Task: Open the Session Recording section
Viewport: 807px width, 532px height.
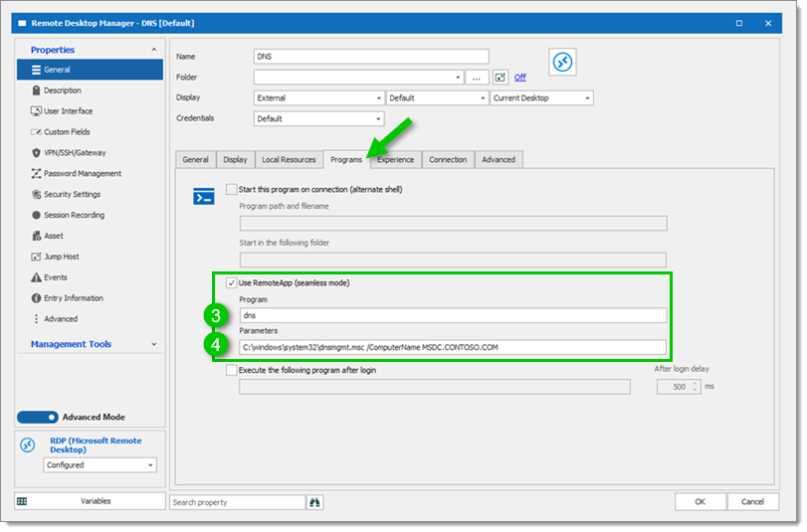Action: tap(68, 215)
